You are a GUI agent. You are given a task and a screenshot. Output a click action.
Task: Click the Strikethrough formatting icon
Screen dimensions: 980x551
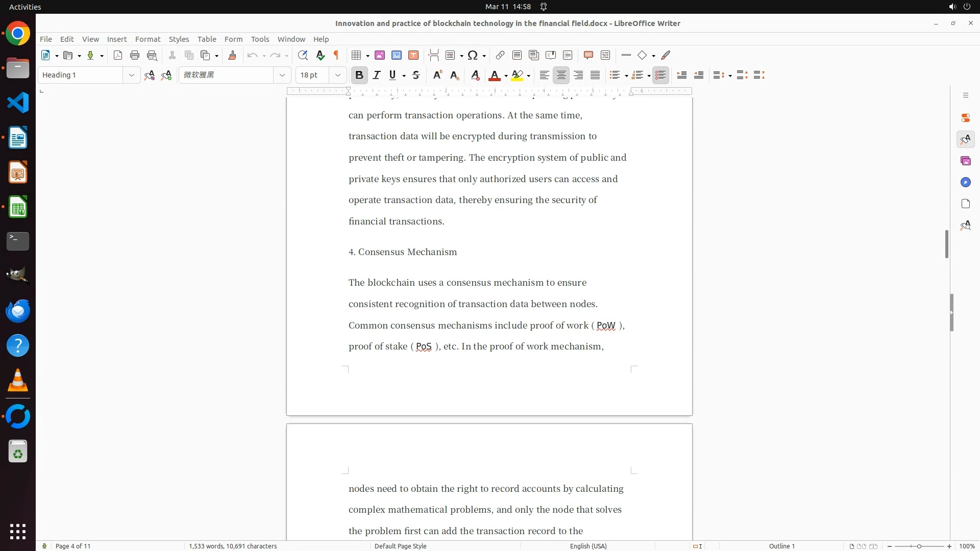click(416, 75)
